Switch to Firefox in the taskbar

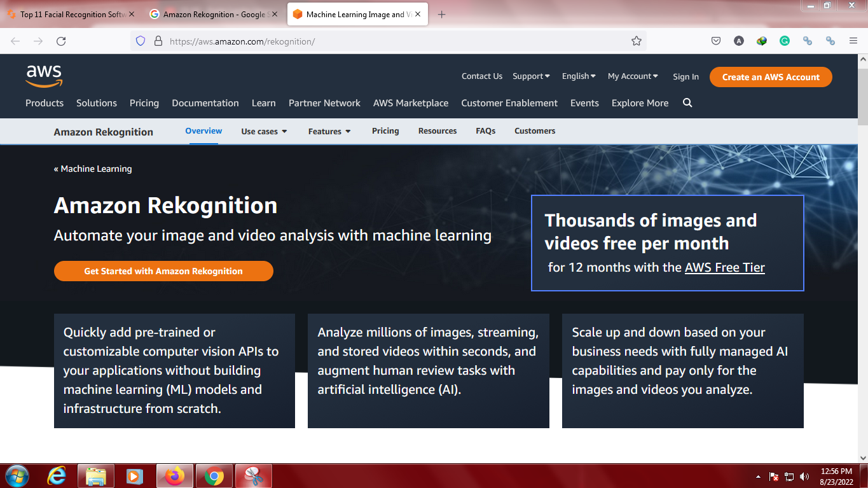pos(174,476)
